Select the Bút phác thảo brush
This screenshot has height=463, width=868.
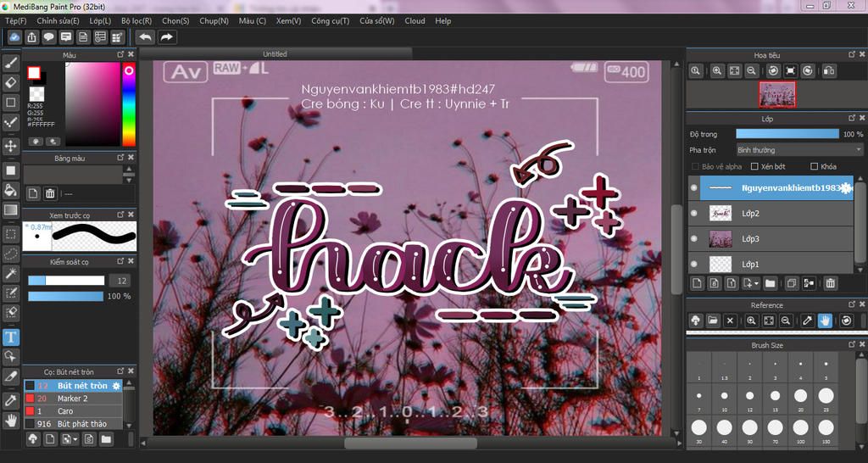tap(73, 424)
